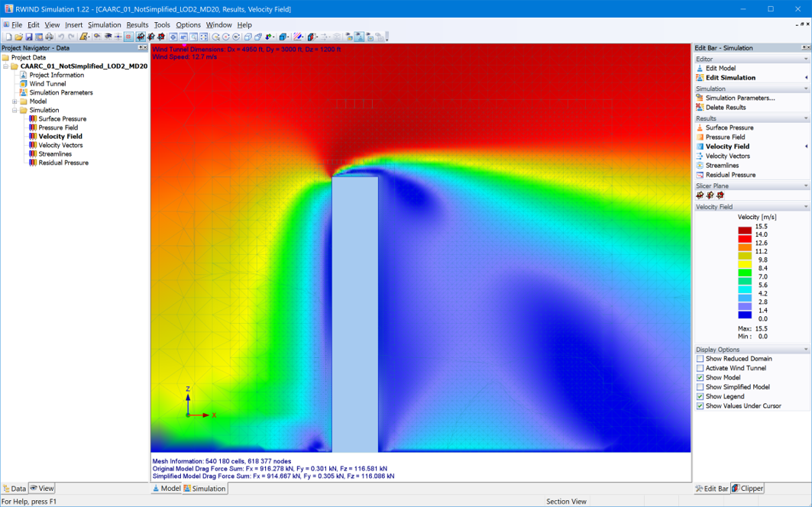The width and height of the screenshot is (812, 507).
Task: Enable the Show Simplified Model checkbox
Action: [700, 387]
